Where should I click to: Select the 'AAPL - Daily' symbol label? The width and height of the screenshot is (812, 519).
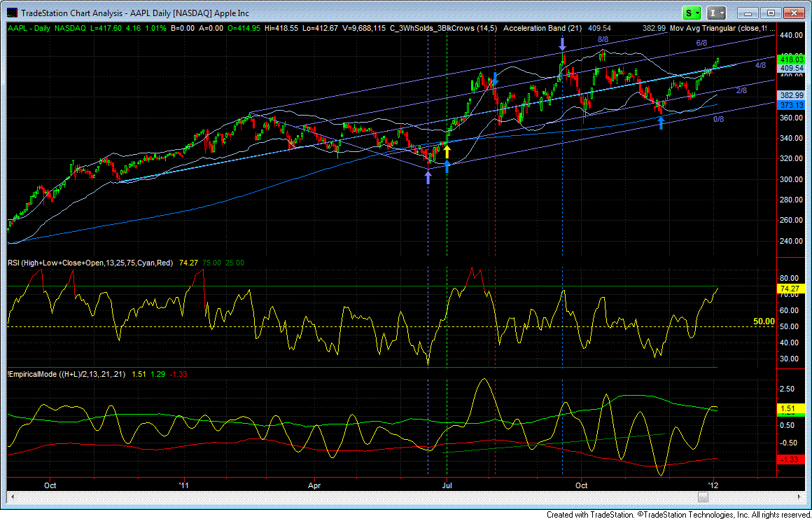click(29, 29)
